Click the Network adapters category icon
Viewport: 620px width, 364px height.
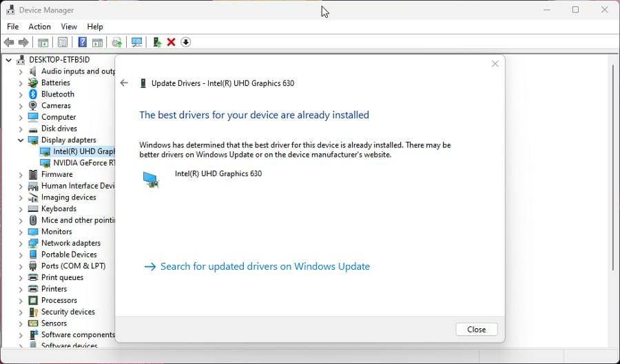point(33,243)
